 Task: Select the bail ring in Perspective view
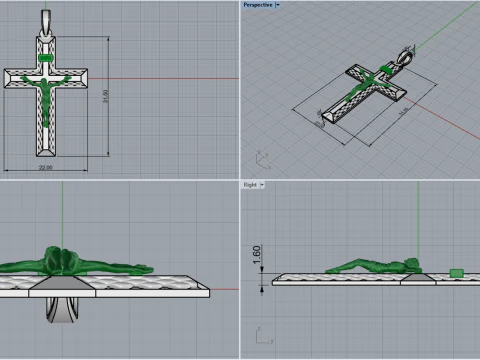tap(406, 57)
